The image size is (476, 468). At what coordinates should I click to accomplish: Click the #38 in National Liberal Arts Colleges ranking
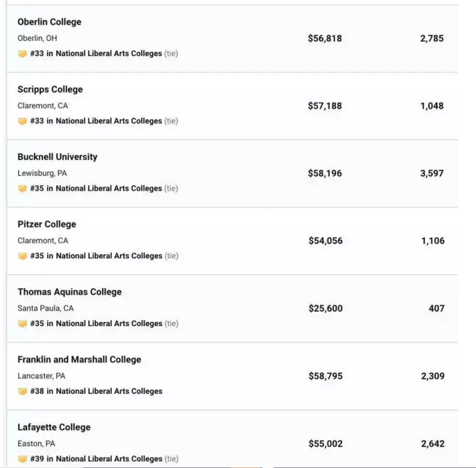tap(96, 391)
